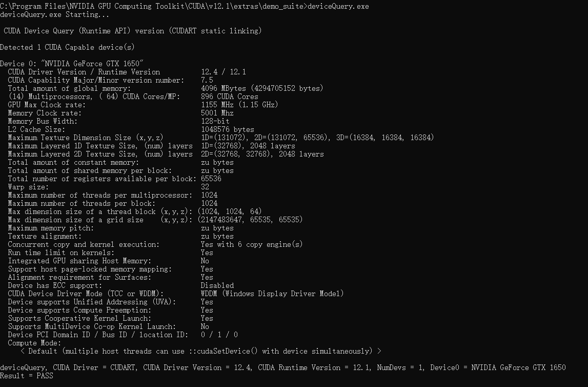
Task: Click the registers per block value 65536
Action: 211,179
